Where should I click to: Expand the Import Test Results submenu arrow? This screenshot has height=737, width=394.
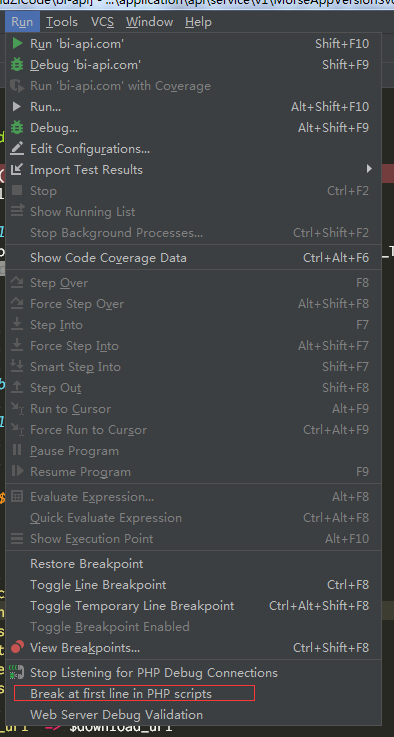tap(369, 169)
